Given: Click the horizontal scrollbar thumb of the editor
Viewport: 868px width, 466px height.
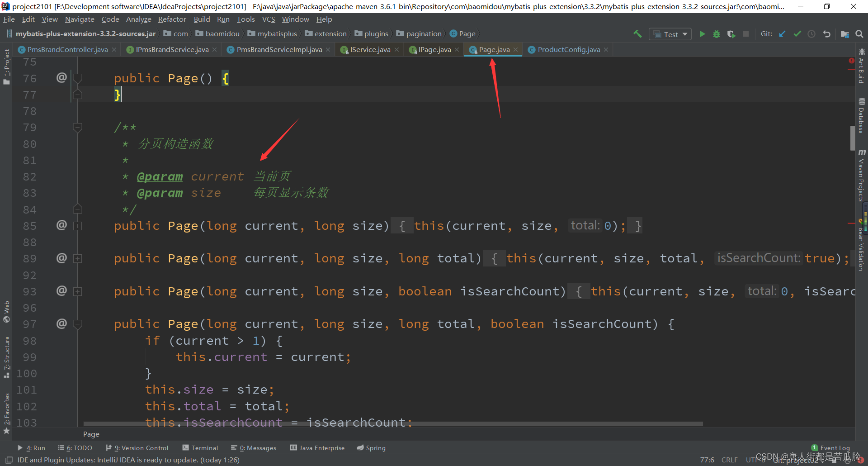Looking at the screenshot, I should coord(393,424).
